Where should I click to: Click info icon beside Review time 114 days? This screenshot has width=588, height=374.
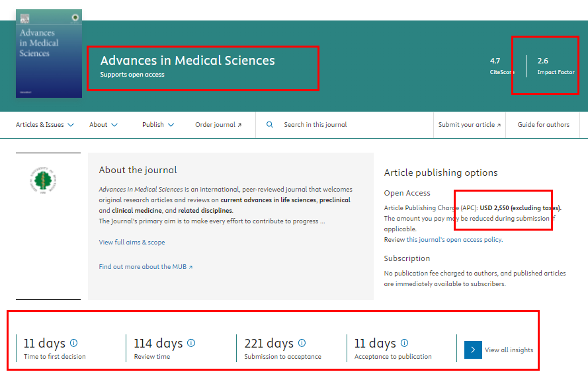point(191,343)
